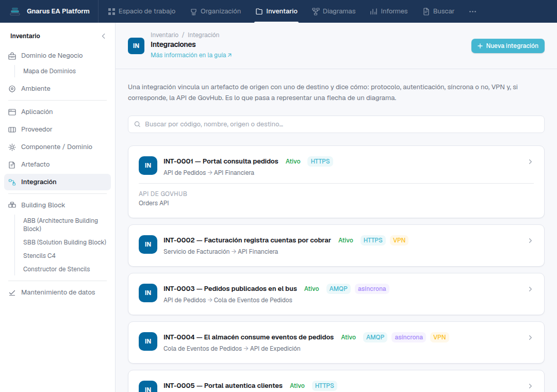This screenshot has height=392, width=557.
Task: Click the Proveedor columns icon
Action: (x=12, y=129)
